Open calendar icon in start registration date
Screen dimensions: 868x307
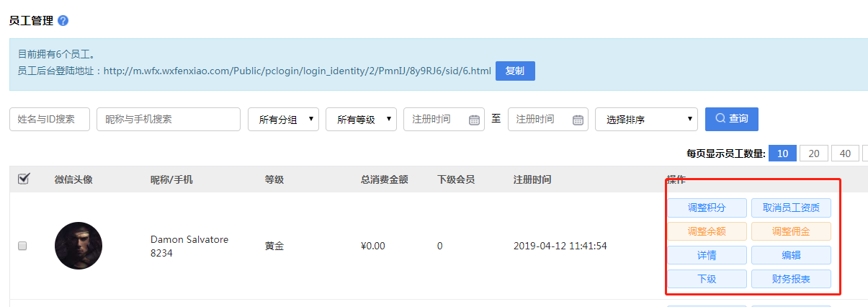(x=474, y=120)
